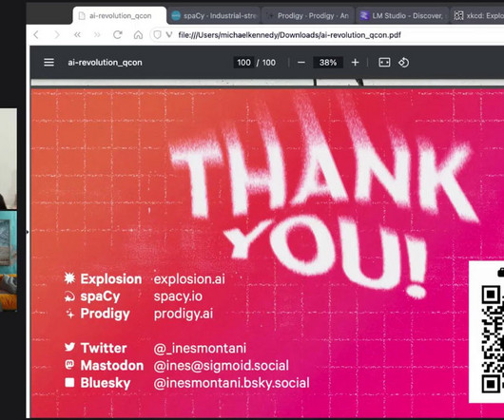Click the browser forward arrow
The height and width of the screenshot is (420, 504).
point(57,34)
